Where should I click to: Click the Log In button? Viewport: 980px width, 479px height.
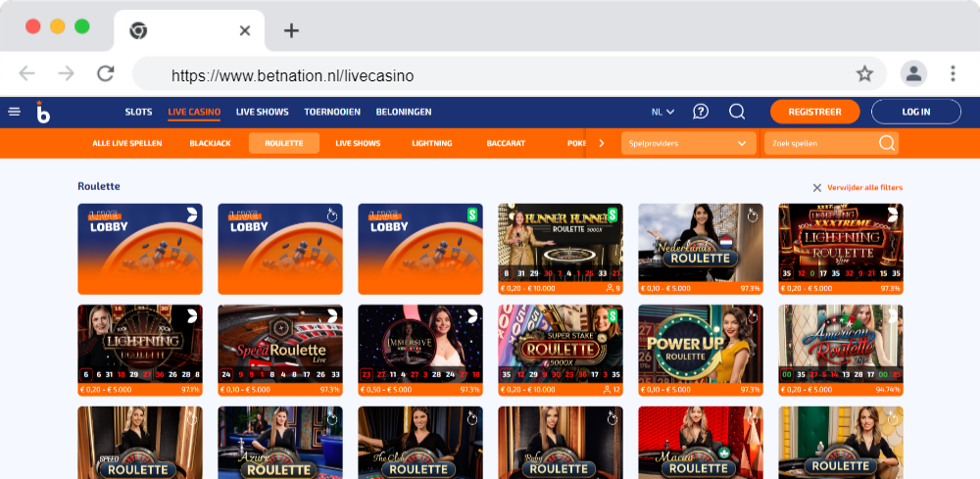tap(916, 112)
